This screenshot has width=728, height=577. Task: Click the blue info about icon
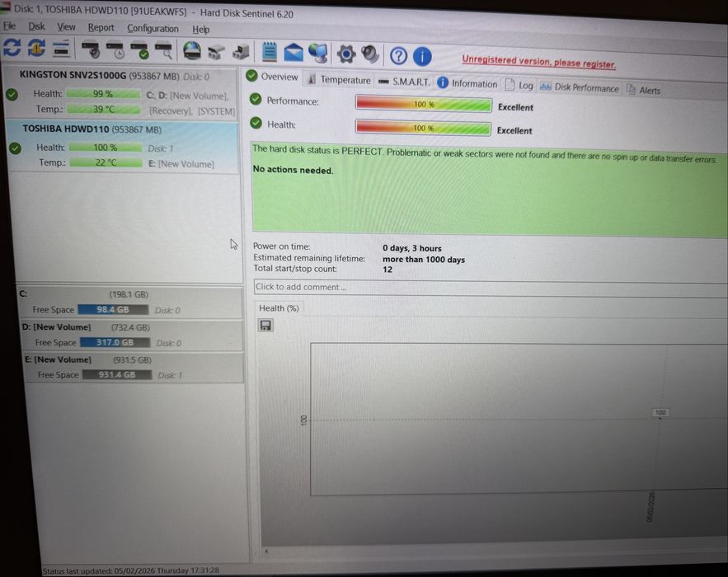(422, 56)
